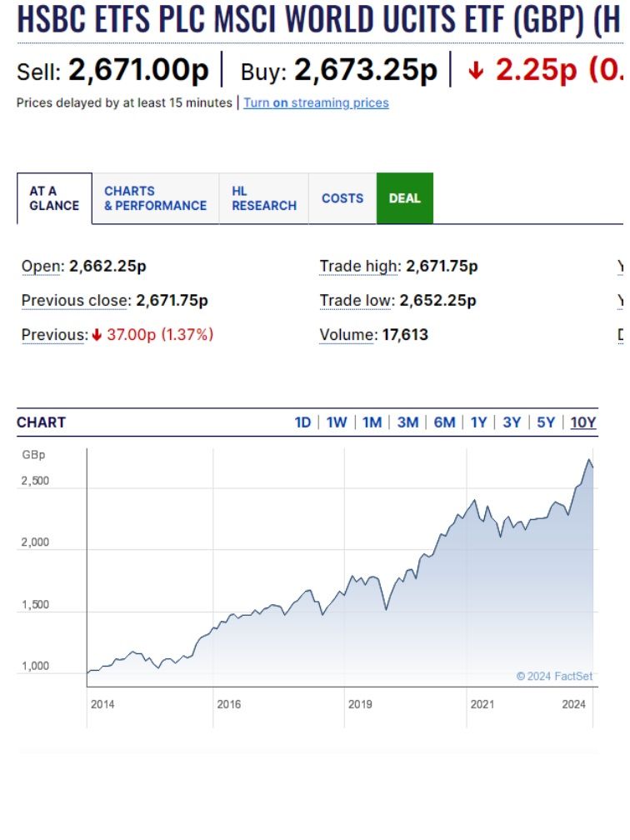Open the Charts & Performance tab
This screenshot has width=630, height=840.
pyautogui.click(x=155, y=198)
